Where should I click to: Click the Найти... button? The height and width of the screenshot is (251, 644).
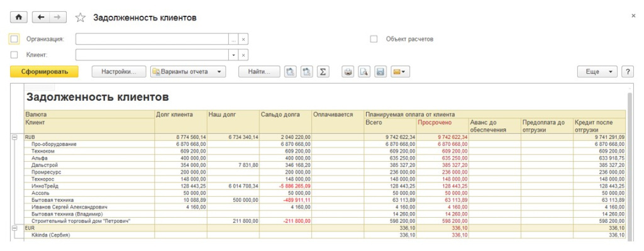[259, 72]
